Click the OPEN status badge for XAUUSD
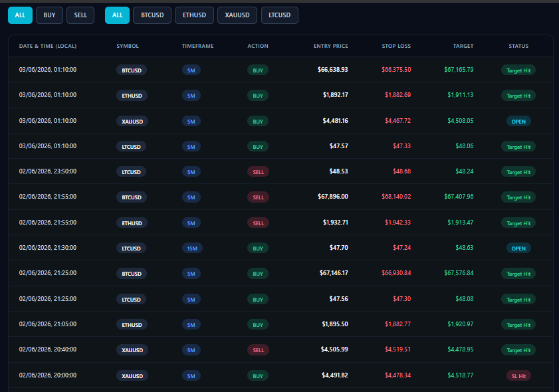 pos(518,122)
